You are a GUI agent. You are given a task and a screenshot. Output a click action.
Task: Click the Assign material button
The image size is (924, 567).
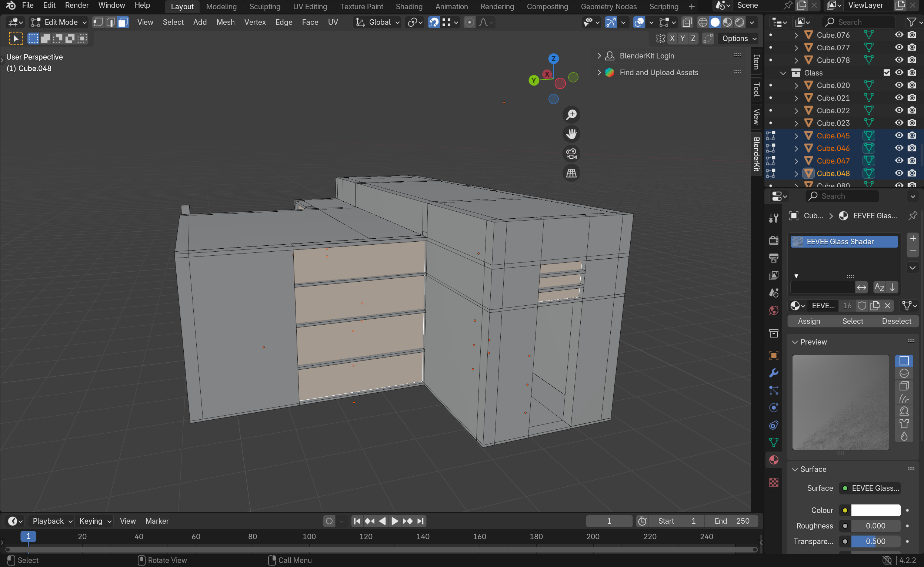coord(809,321)
